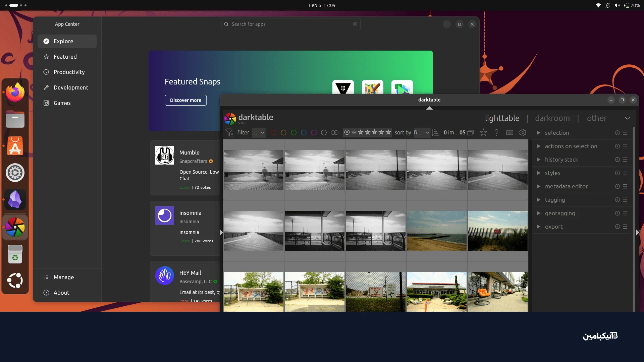The height and width of the screenshot is (362, 644).
Task: Select the green color label swatch
Action: pos(294,133)
